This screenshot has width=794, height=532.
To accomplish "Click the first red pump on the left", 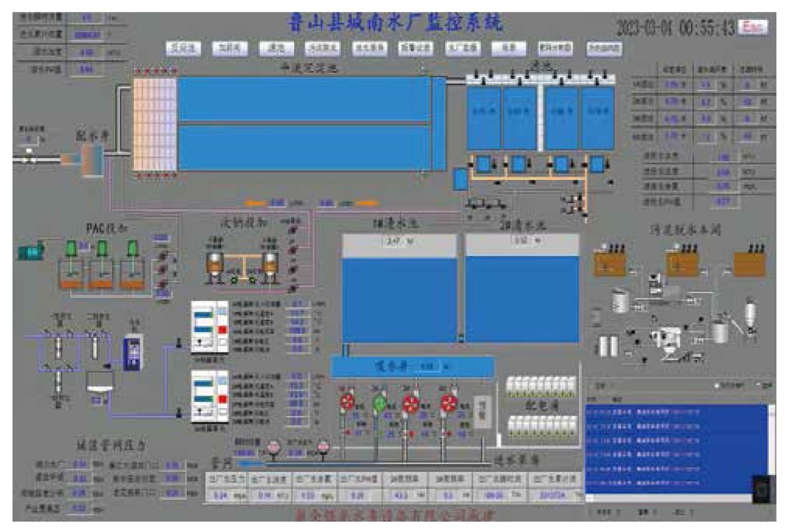I will [347, 402].
